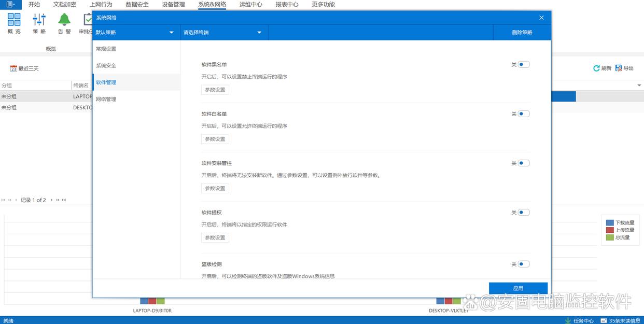Viewport: 644px width, 324px height.
Task: Select 网络管理 in the settings sidebar
Action: coord(106,99)
